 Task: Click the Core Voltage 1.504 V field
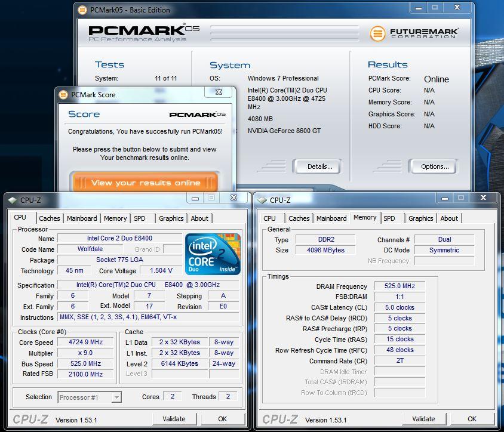(161, 271)
